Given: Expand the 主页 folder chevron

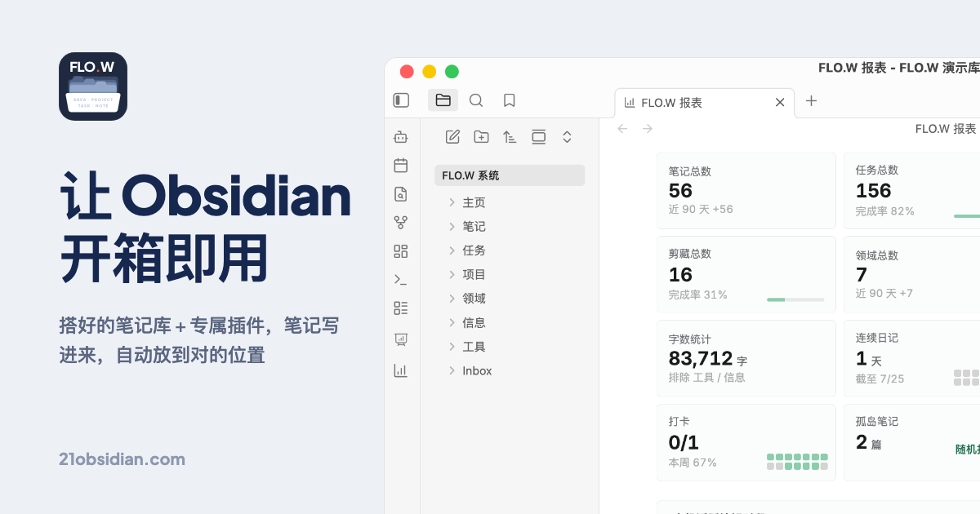Looking at the screenshot, I should (x=452, y=202).
